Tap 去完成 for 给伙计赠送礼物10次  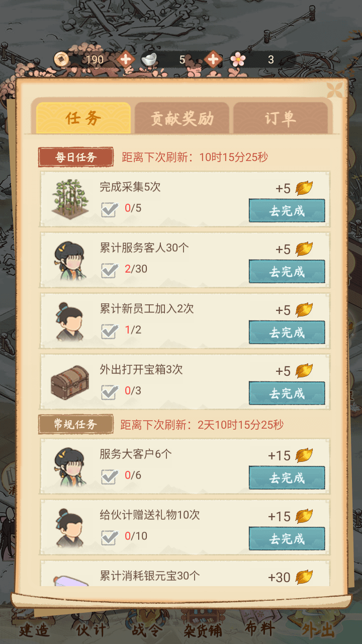pyautogui.click(x=287, y=539)
